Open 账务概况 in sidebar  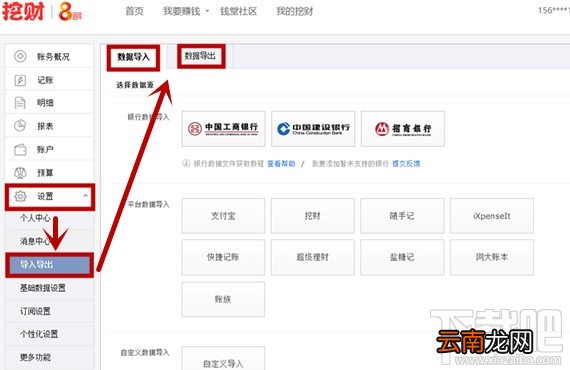49,56
